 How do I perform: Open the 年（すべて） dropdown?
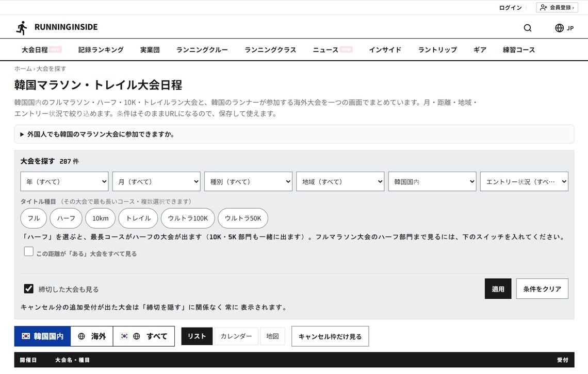pos(64,181)
